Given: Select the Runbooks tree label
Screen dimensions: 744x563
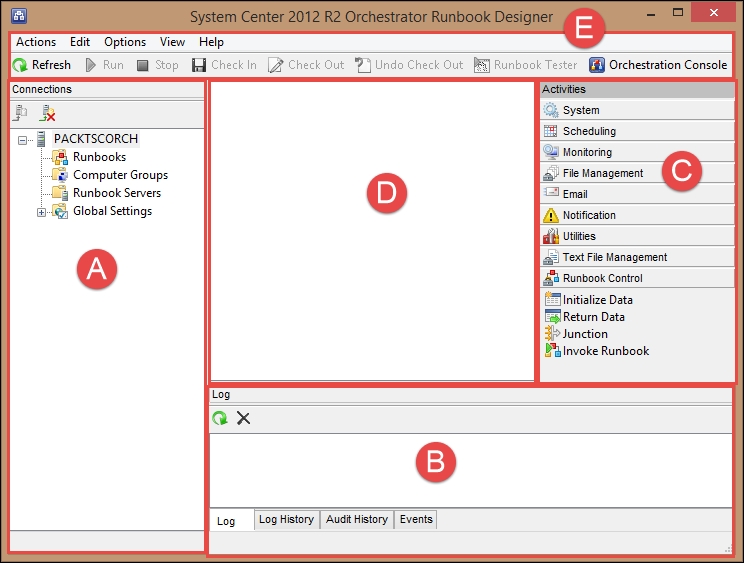Looking at the screenshot, I should pyautogui.click(x=100, y=157).
